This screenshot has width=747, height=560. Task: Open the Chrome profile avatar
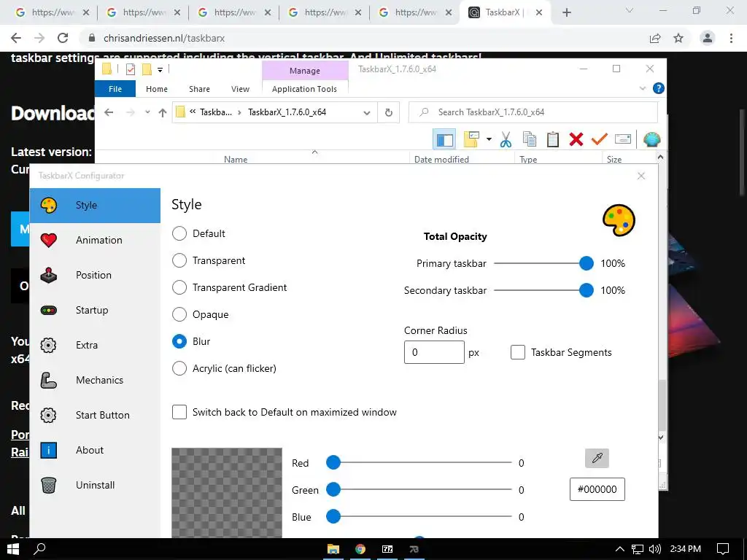708,38
